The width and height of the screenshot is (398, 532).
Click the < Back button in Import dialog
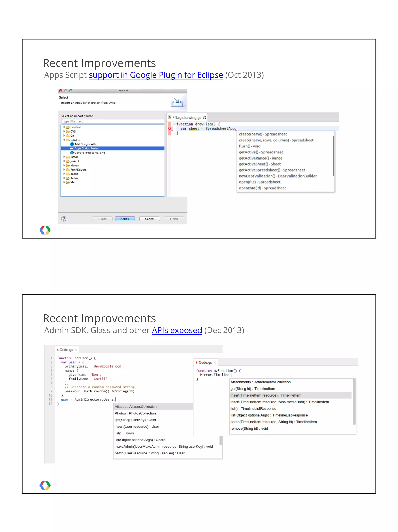point(102,219)
